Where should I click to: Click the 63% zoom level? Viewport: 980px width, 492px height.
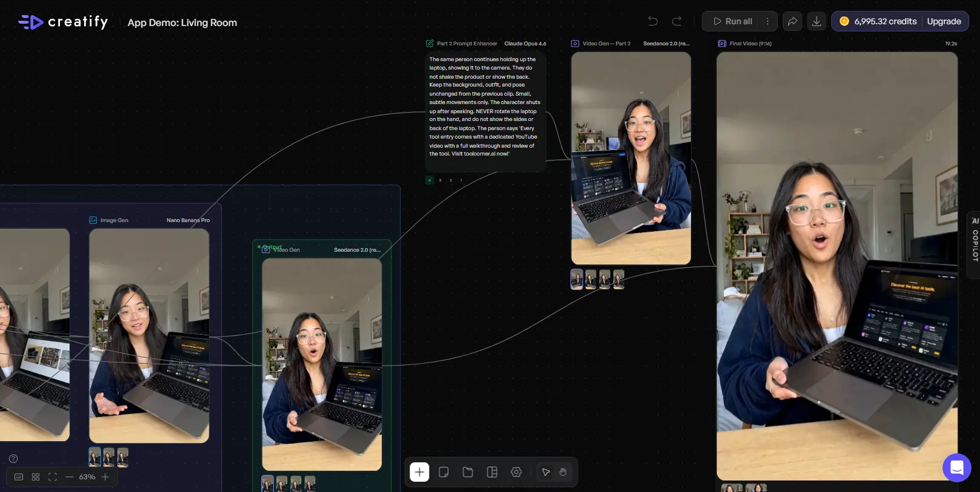[87, 477]
